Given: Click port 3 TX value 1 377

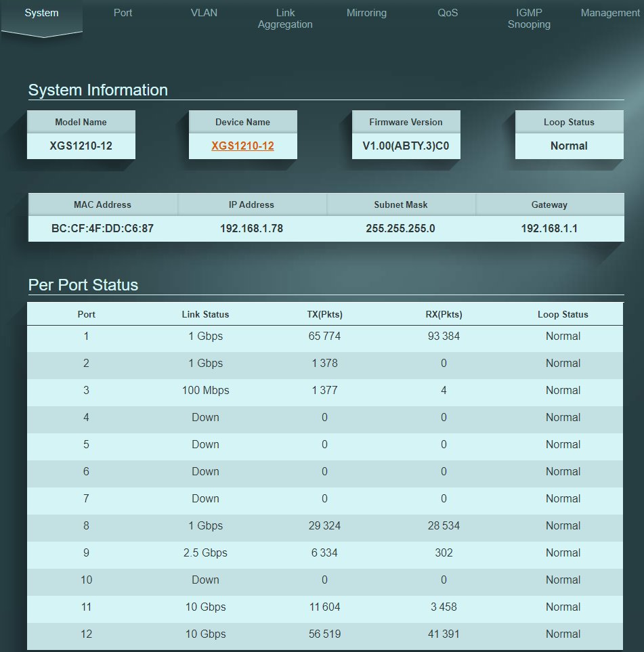Looking at the screenshot, I should (x=324, y=390).
